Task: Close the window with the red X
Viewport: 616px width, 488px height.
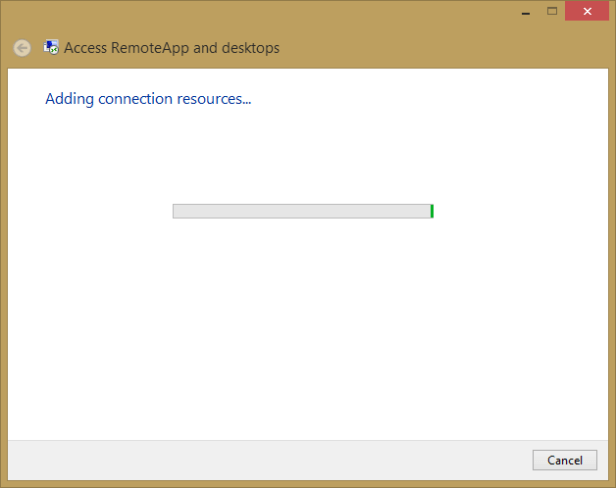Action: 588,11
